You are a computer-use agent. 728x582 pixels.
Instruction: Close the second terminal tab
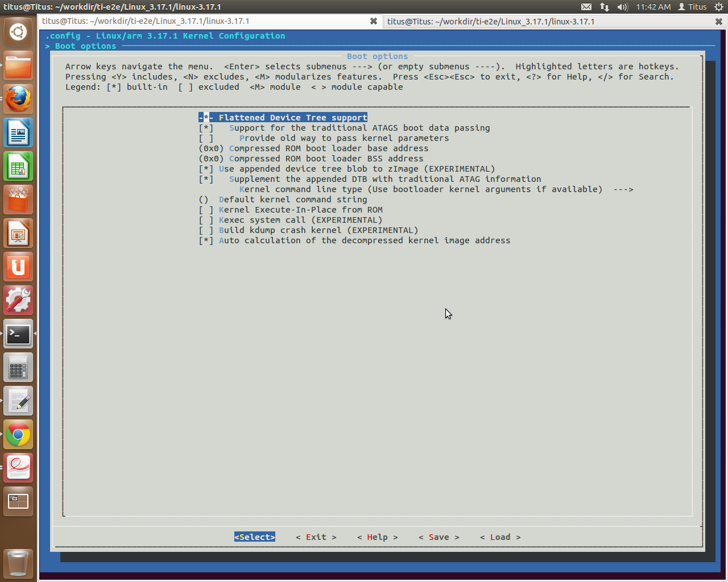click(x=719, y=21)
